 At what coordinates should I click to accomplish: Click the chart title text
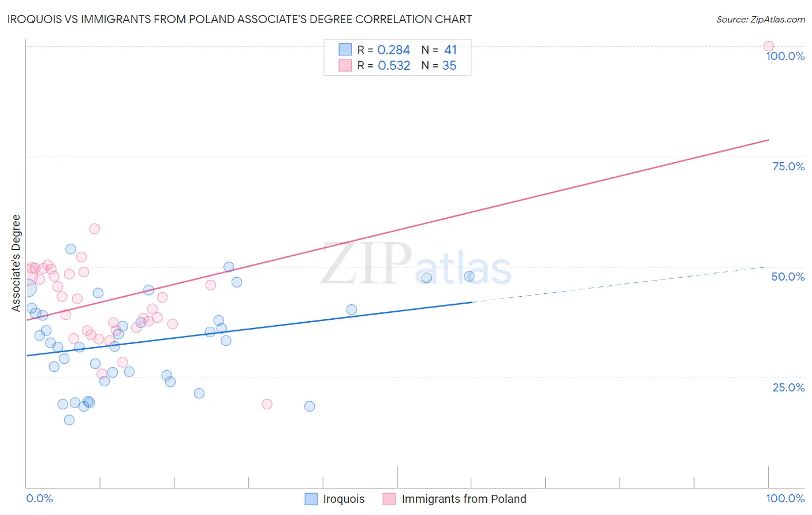(x=240, y=19)
